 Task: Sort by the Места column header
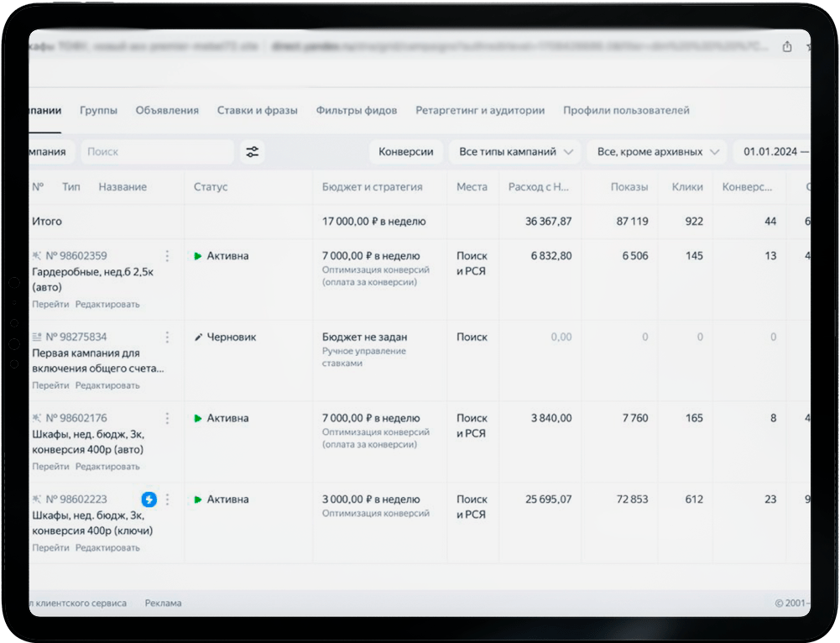click(x=472, y=187)
